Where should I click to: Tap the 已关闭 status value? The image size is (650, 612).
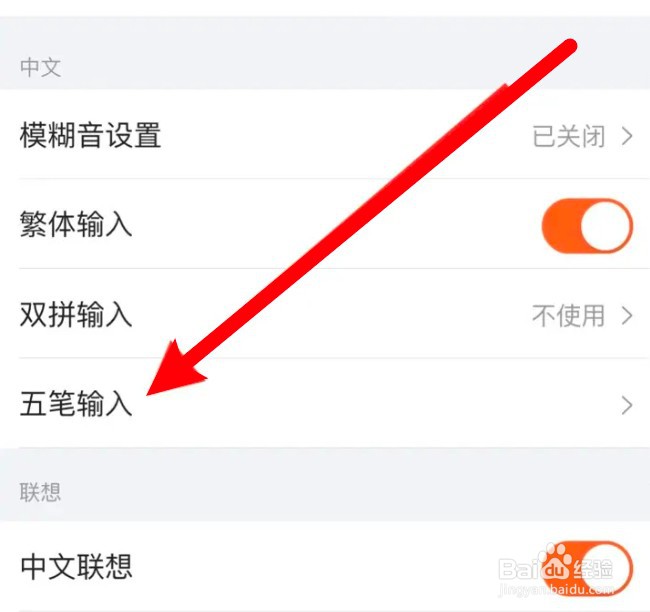coord(569,136)
